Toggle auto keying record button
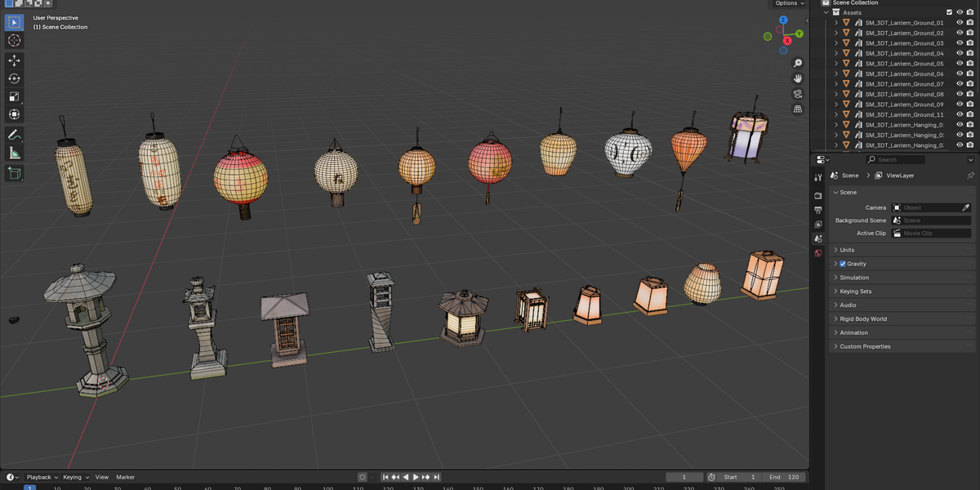 [x=363, y=477]
